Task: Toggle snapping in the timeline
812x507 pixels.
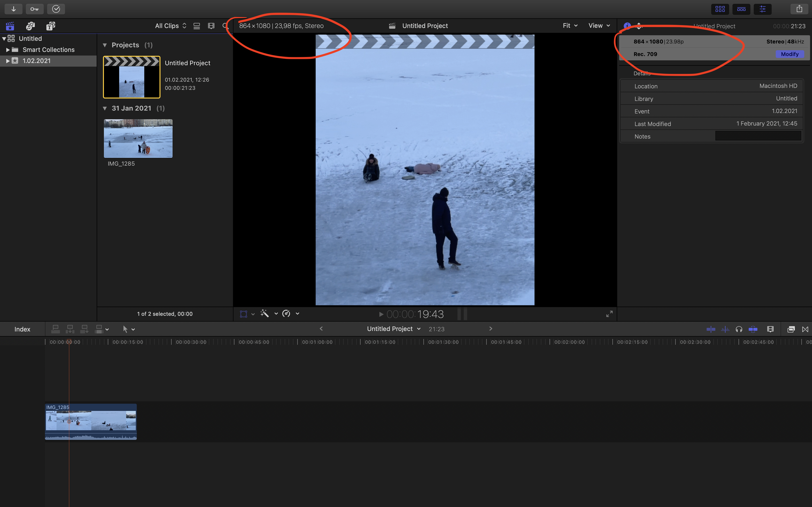Action: tap(753, 329)
